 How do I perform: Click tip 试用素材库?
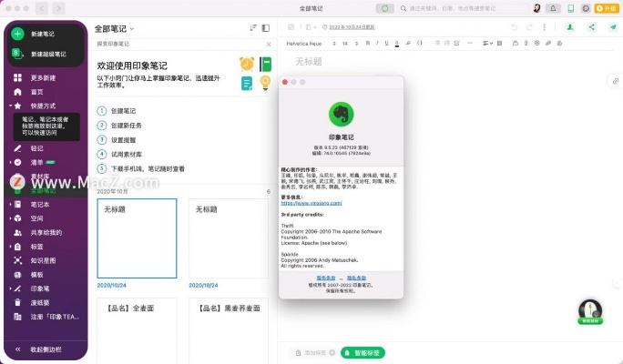pyautogui.click(x=127, y=154)
